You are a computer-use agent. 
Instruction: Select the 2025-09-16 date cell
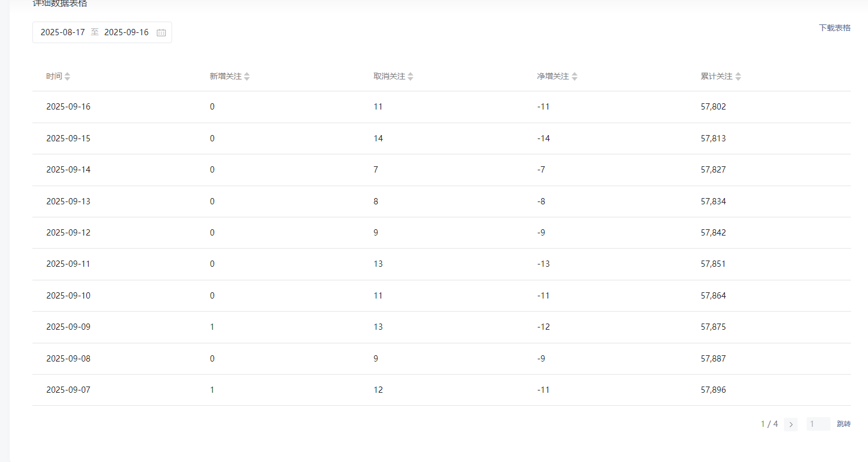pyautogui.click(x=68, y=107)
